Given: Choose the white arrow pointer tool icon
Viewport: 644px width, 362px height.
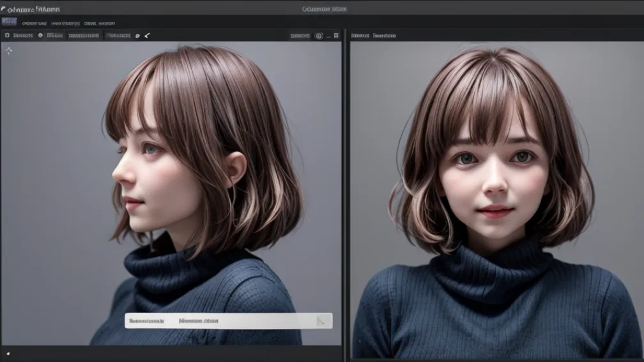Looking at the screenshot, I should (x=147, y=36).
